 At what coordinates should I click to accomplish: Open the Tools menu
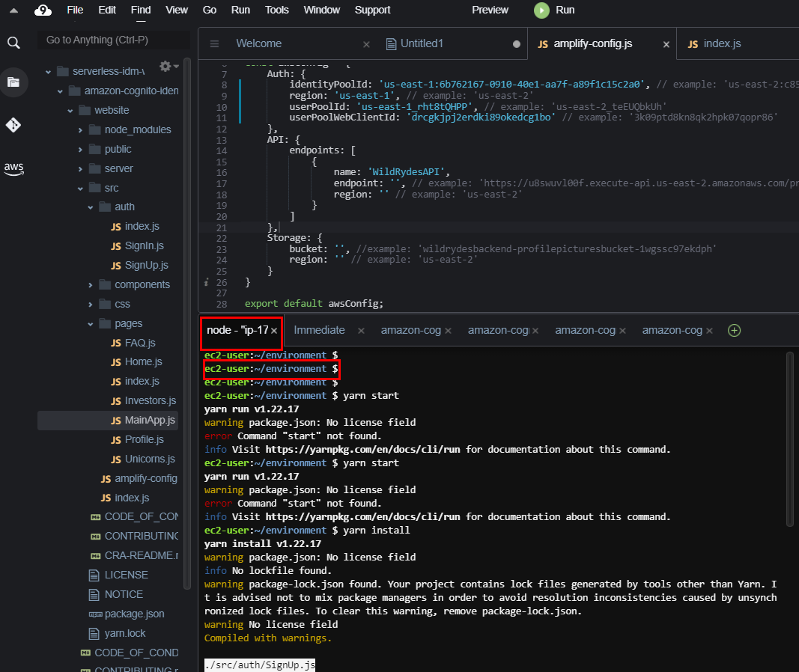(x=277, y=10)
